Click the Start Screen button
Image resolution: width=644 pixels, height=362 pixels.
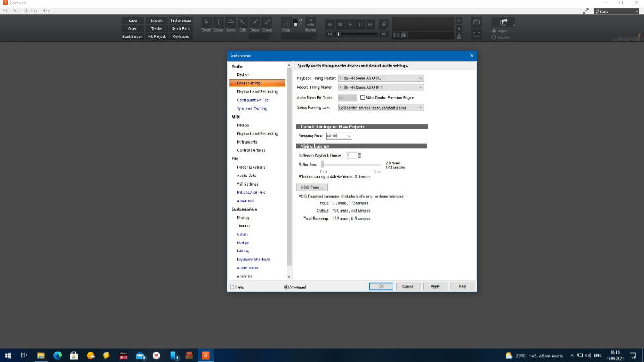[132, 37]
